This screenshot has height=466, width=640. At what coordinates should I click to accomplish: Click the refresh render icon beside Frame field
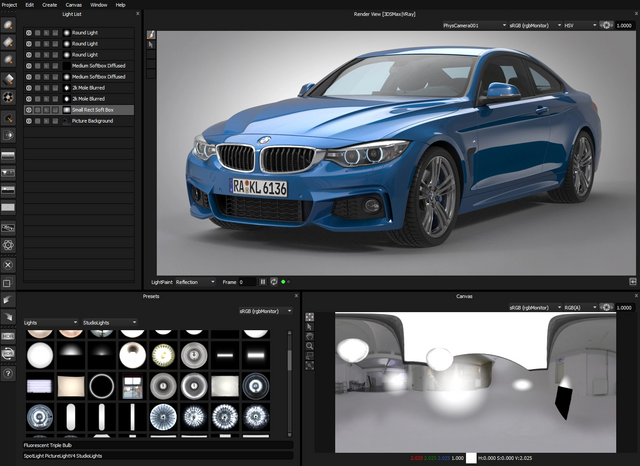tap(274, 282)
